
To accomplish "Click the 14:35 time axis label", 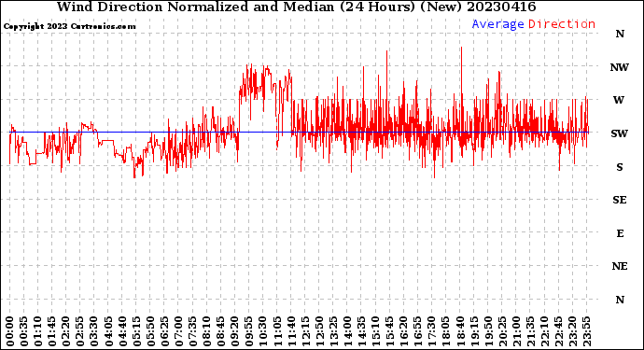I will [x=362, y=332].
